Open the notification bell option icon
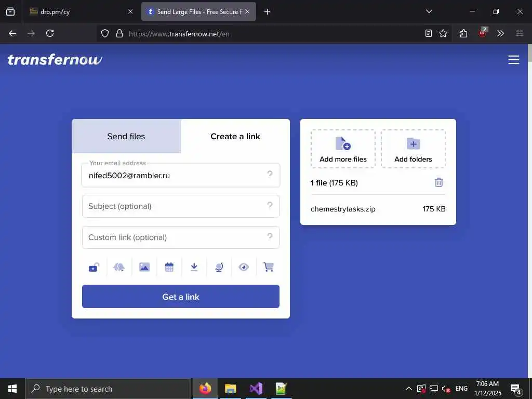Viewport: 532px width, 399px height. [x=119, y=268]
